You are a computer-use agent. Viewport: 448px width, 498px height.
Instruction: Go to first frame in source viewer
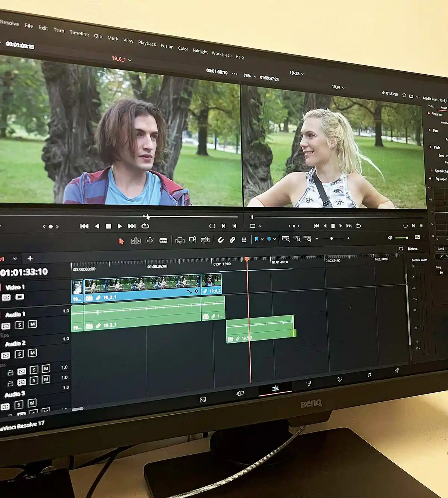pos(84,226)
